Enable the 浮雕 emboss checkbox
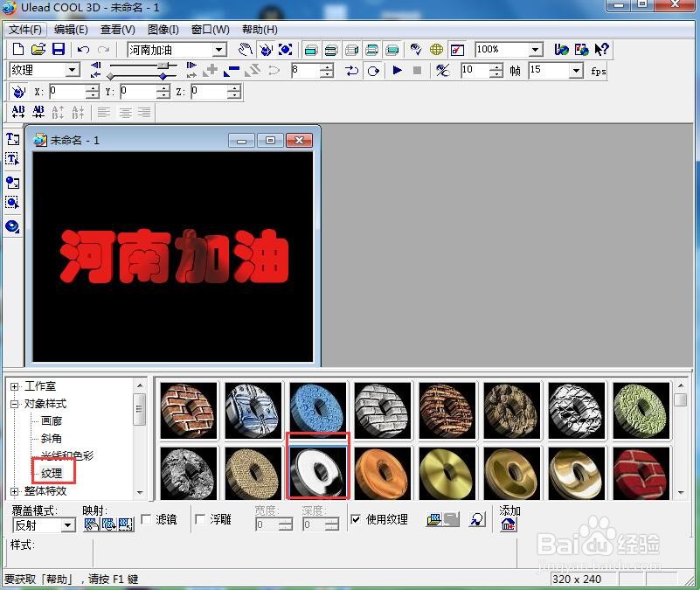The height and width of the screenshot is (590, 700). pos(200,519)
